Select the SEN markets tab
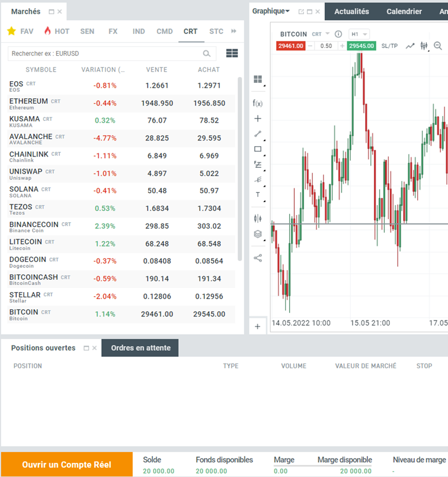 click(x=87, y=31)
